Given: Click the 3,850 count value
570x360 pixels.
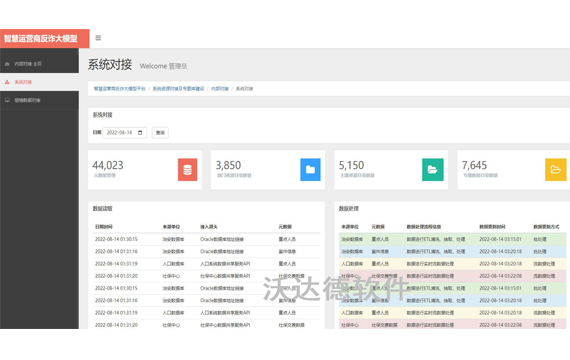Looking at the screenshot, I should tap(228, 165).
